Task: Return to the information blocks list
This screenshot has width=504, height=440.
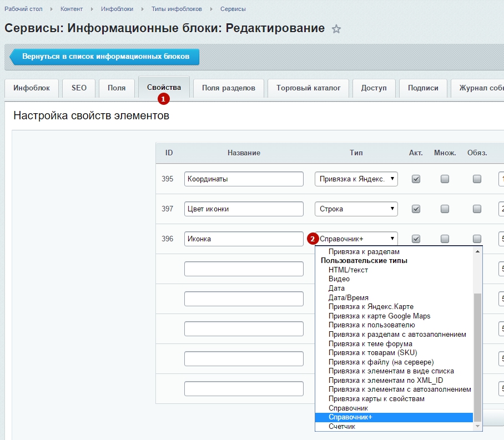Action: click(105, 57)
